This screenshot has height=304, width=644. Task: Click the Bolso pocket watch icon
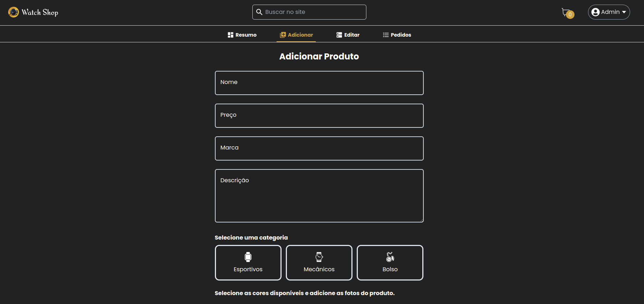click(390, 257)
